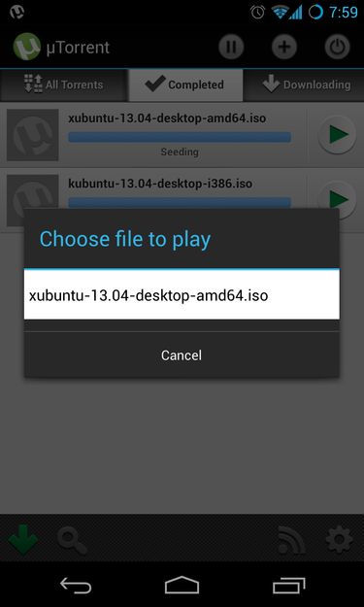Tap the Android home navigation button
This screenshot has width=364, height=607.
182,585
